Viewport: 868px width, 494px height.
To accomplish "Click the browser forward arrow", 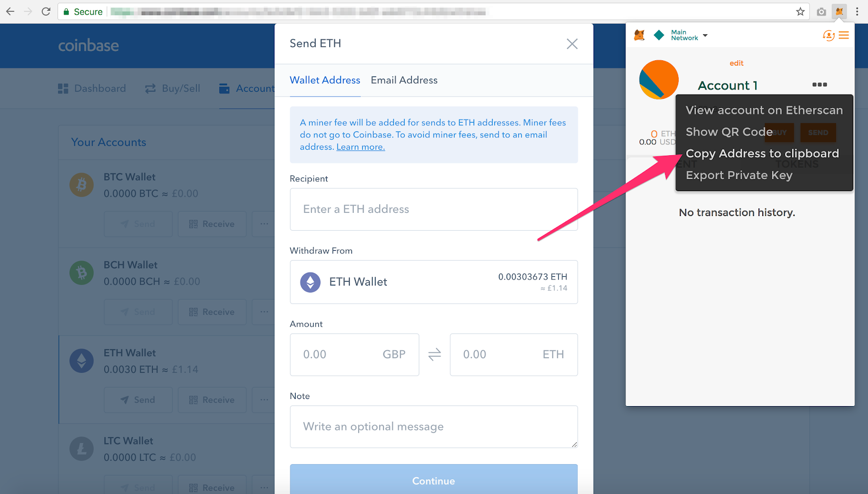I will pyautogui.click(x=28, y=11).
